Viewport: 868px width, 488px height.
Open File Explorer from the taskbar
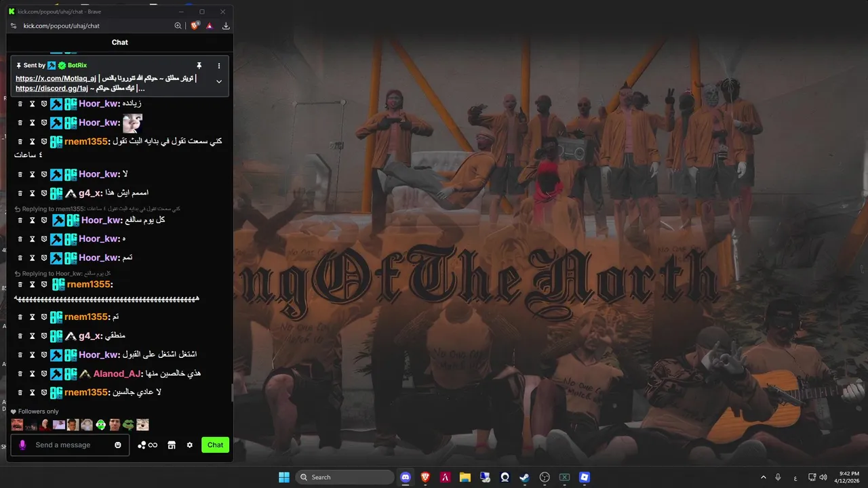point(465,477)
